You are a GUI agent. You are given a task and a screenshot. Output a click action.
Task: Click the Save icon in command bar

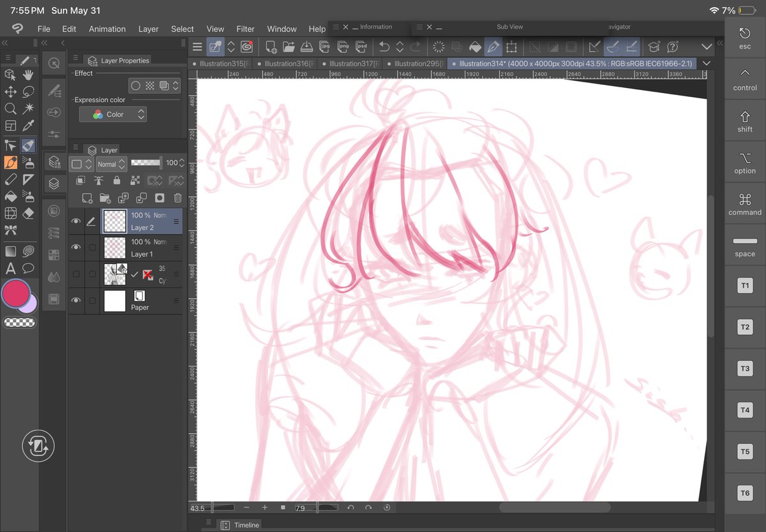pyautogui.click(x=306, y=47)
